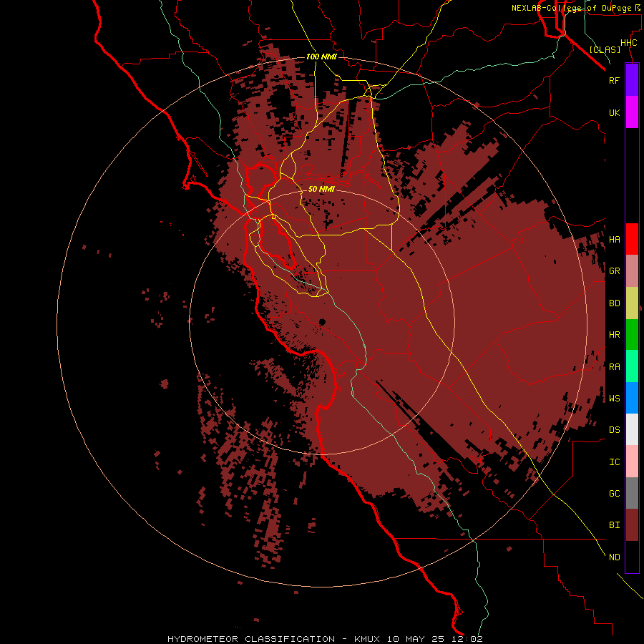Select the IC light-pink legend swatch
Viewport: 644px width, 644px height.
(x=632, y=462)
